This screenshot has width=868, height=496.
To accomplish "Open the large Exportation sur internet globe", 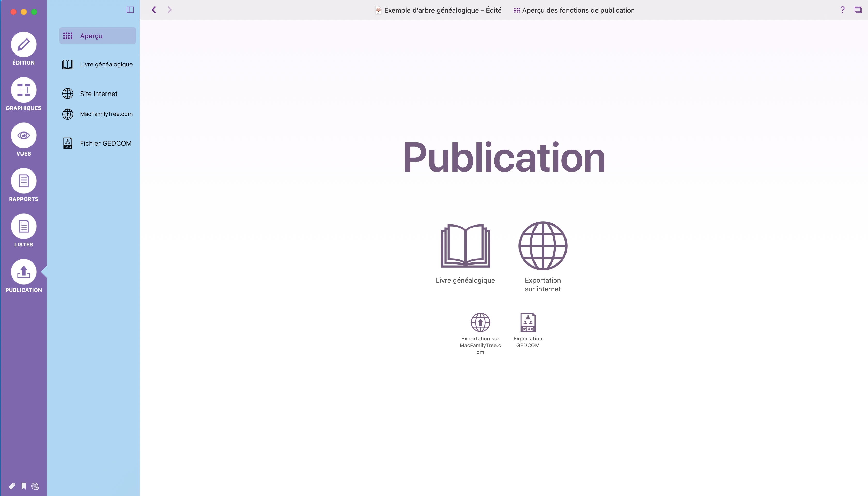I will [x=543, y=246].
